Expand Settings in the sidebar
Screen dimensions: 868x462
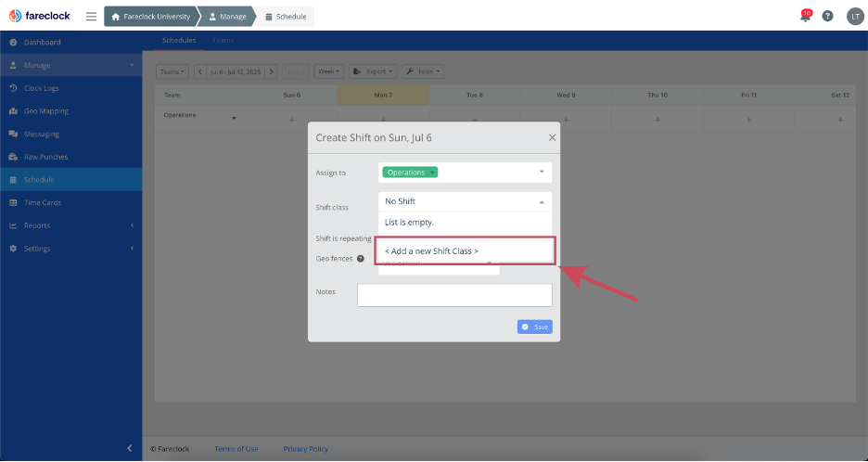[70, 249]
